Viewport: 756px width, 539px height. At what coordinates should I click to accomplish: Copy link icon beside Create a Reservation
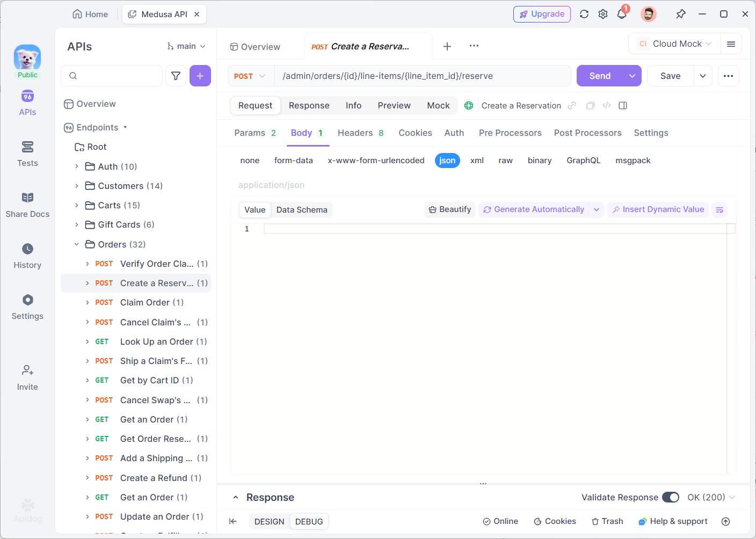[572, 106]
